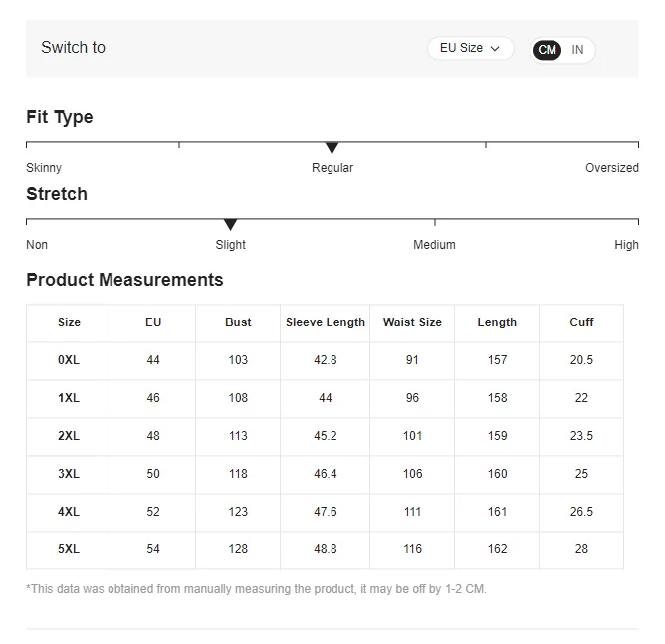The image size is (665, 644).
Task: Switch measurements to IN
Action: [578, 50]
